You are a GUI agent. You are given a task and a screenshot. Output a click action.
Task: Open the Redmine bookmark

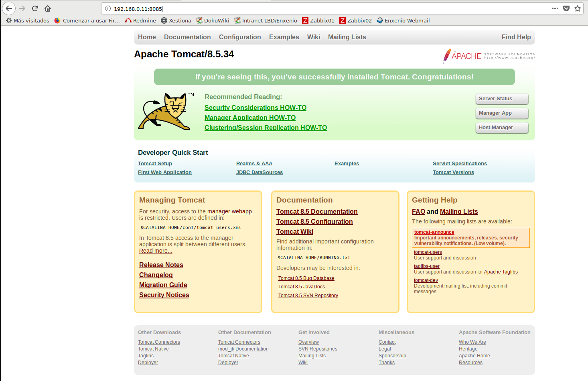coord(140,20)
